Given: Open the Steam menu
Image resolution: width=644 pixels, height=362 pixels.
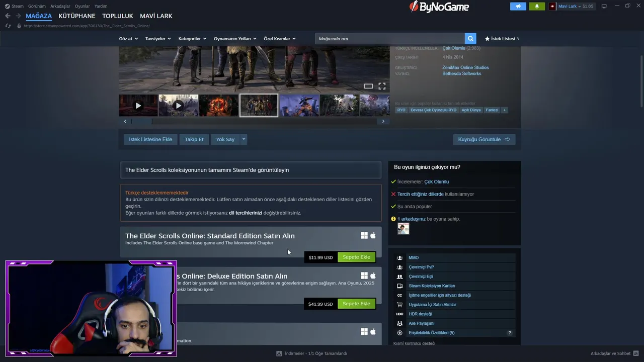Looking at the screenshot, I should tap(14, 7).
